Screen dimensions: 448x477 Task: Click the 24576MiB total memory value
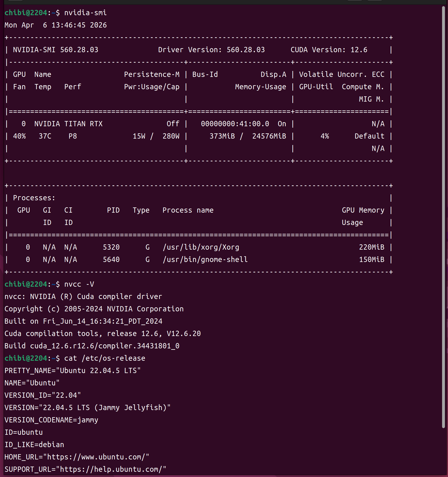click(269, 136)
